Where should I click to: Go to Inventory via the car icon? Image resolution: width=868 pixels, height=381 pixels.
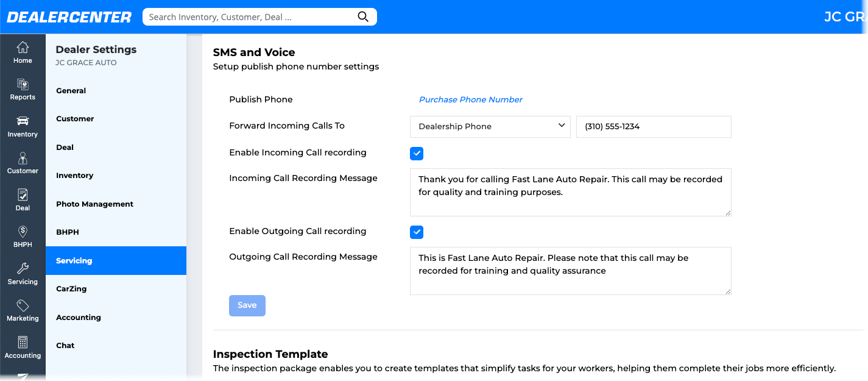pos(23,126)
